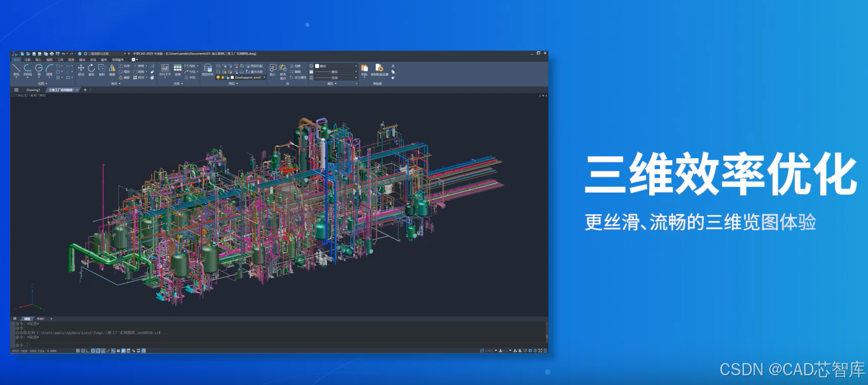
Task: Click the Match Layer (图层匹配) button
Action: (254, 66)
